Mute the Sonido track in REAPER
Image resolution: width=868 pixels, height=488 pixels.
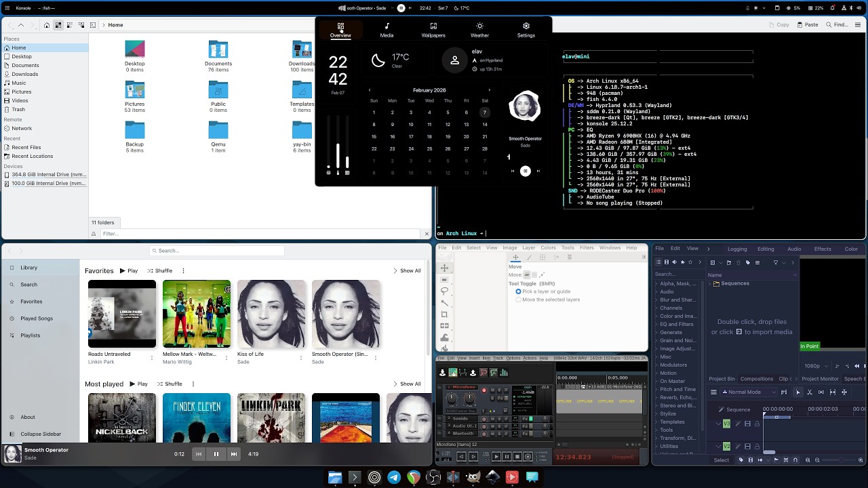(x=492, y=419)
